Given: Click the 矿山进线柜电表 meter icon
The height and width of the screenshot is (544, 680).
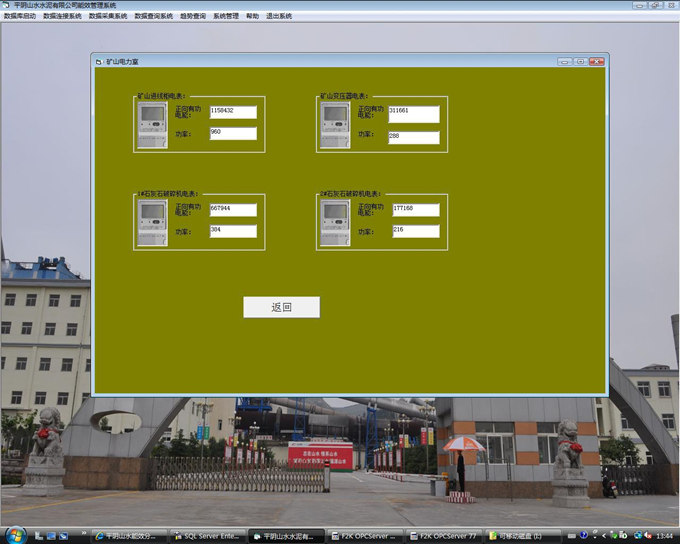Looking at the screenshot, I should 151,125.
